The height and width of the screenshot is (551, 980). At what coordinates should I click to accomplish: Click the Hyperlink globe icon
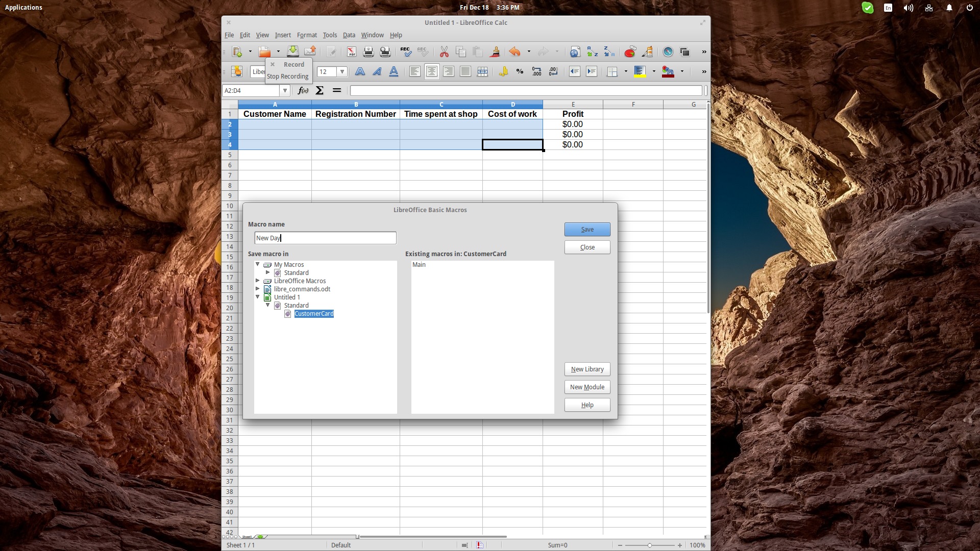coord(575,52)
